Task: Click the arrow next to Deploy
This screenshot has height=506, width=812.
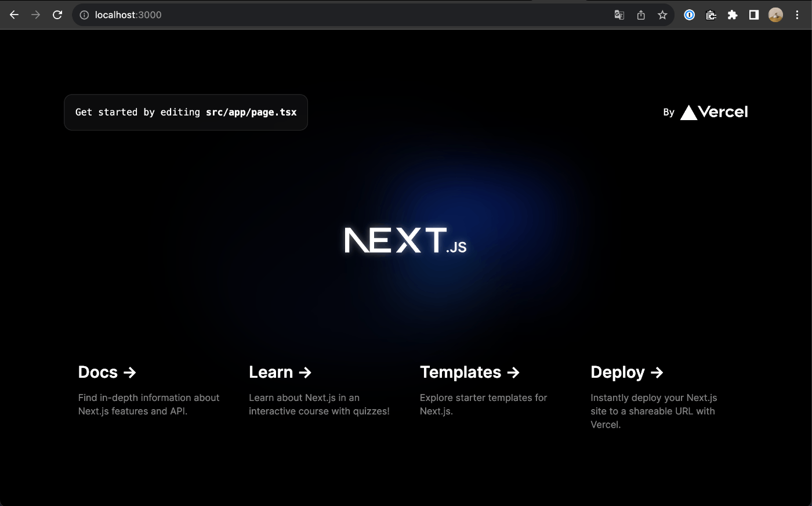Action: click(x=657, y=373)
